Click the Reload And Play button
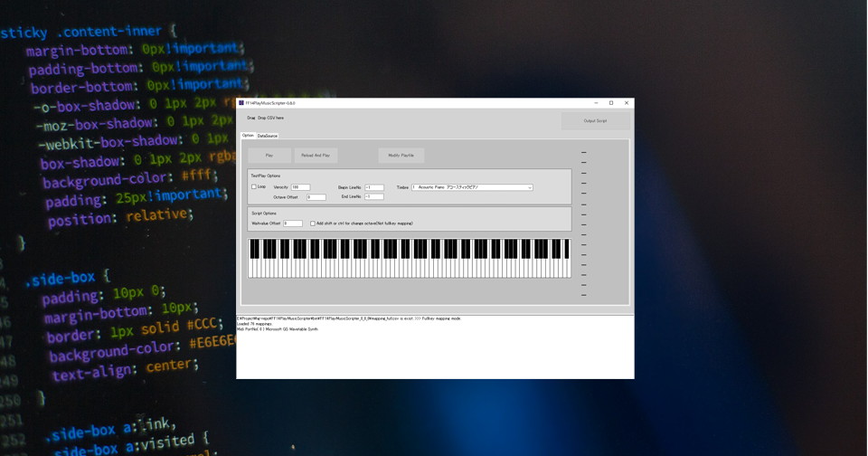The image size is (868, 456). pos(316,156)
